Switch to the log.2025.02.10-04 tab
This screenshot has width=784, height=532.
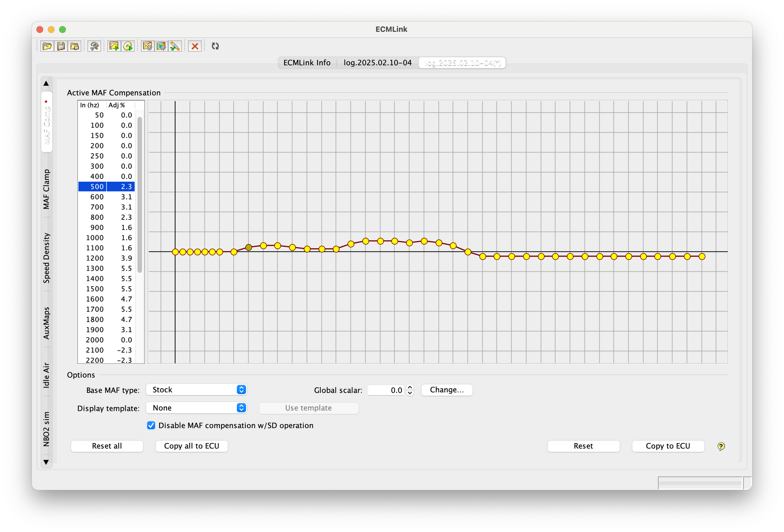[377, 63]
